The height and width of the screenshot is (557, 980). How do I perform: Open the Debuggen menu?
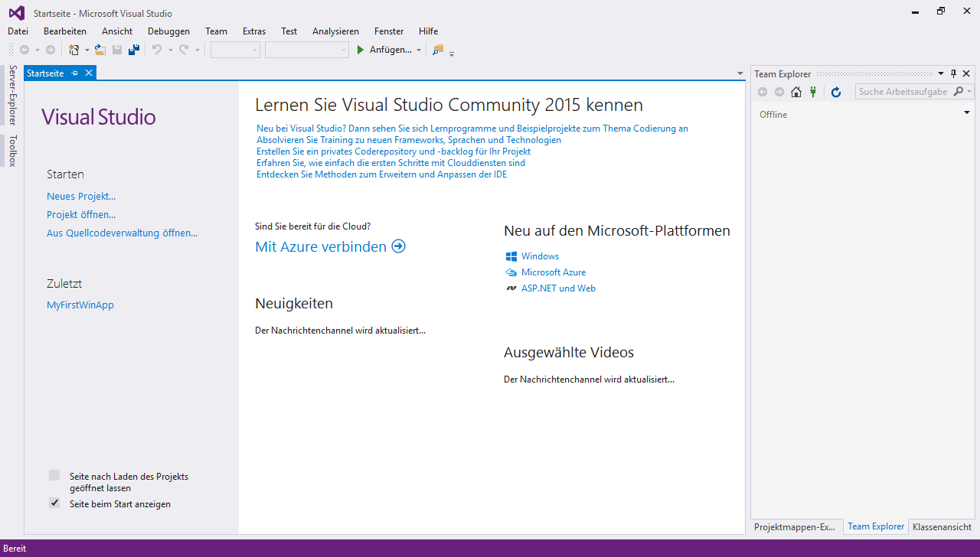tap(168, 31)
